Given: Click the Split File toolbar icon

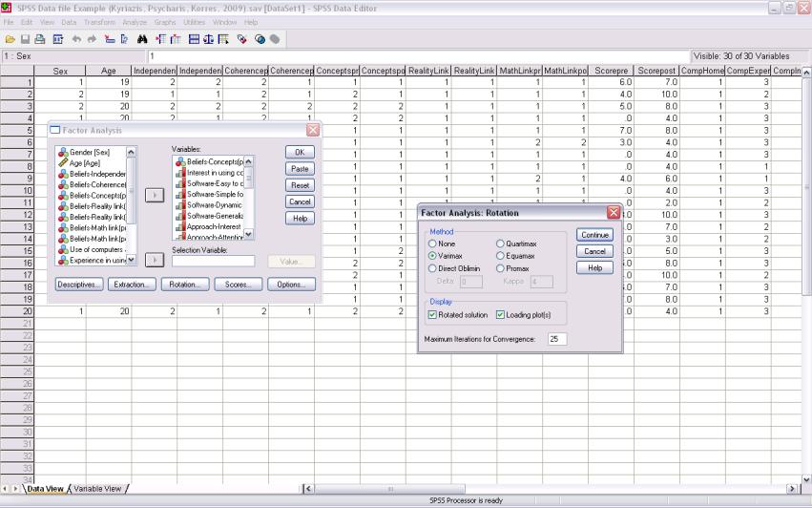Looking at the screenshot, I should point(195,39).
